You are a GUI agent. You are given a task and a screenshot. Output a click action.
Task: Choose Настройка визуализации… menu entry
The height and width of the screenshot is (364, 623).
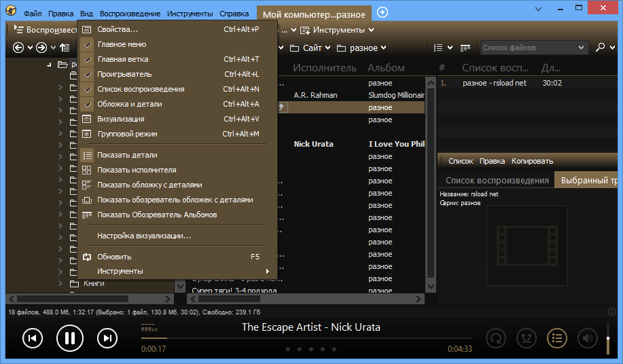[x=177, y=236]
